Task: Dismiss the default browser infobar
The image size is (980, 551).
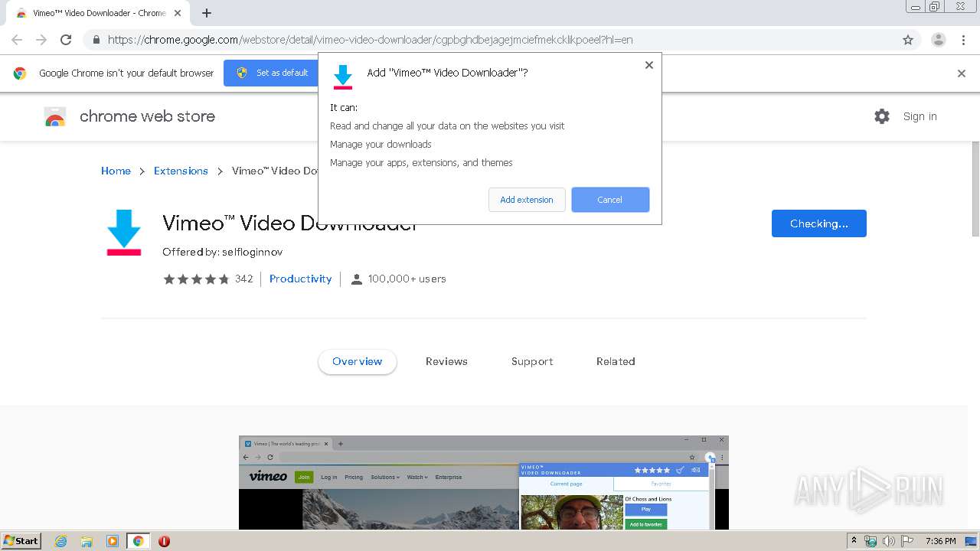Action: pyautogui.click(x=962, y=73)
